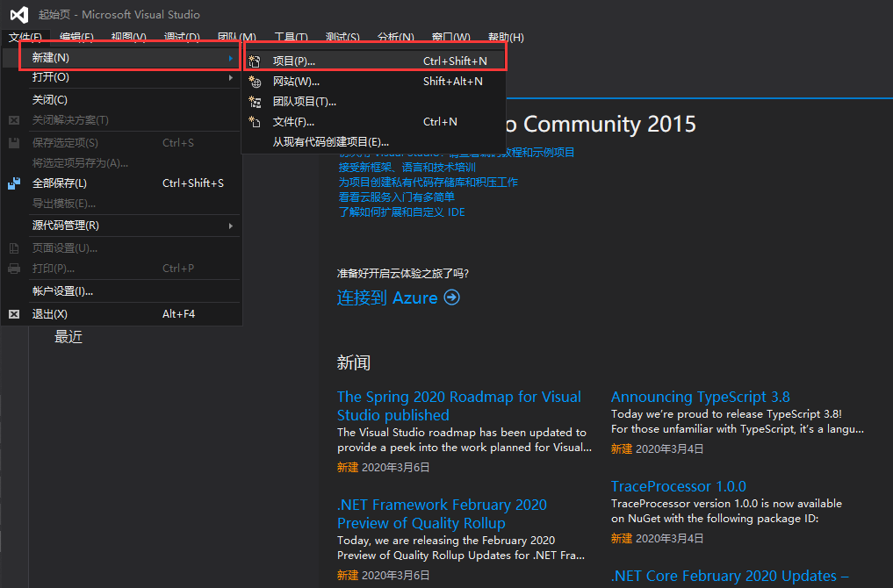Click the Save All disk icon
The image size is (893, 588).
pos(14,183)
